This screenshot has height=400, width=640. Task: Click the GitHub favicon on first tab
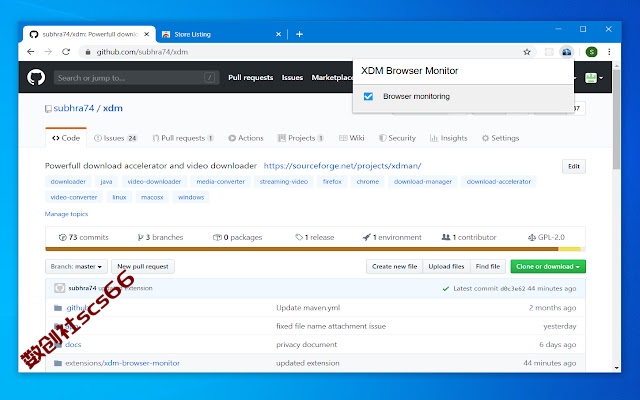(x=34, y=34)
